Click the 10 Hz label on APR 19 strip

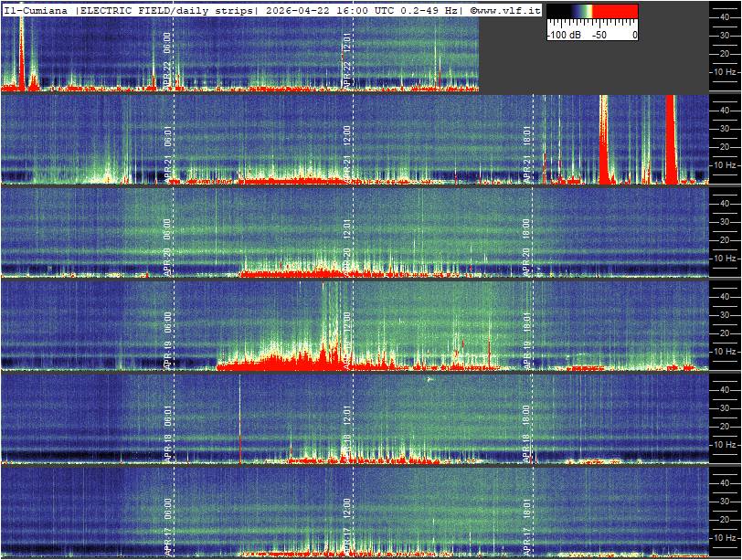pyautogui.click(x=726, y=351)
